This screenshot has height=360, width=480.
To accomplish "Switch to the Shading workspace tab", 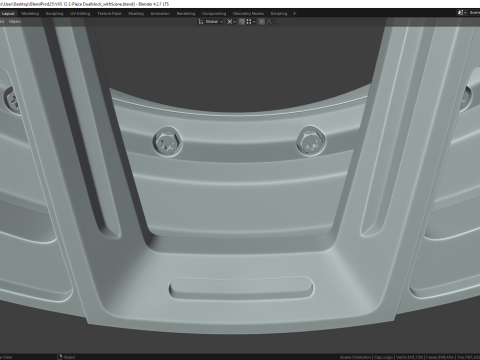I will click(136, 14).
